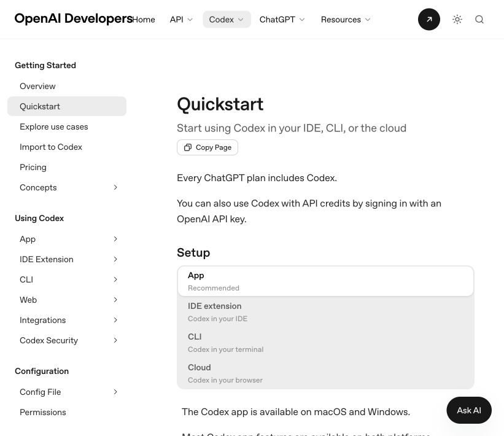The height and width of the screenshot is (436, 504).
Task: Click the Copy Page button label
Action: point(214,147)
